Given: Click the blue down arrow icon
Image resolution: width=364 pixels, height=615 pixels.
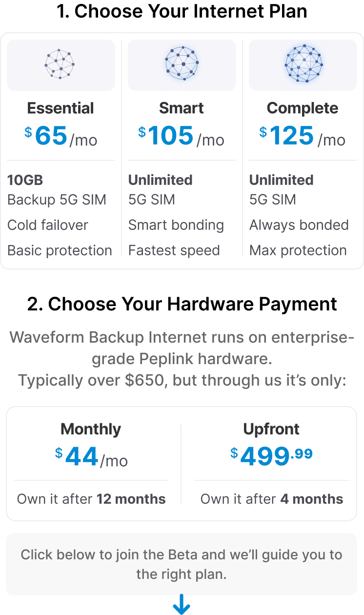Looking at the screenshot, I should tap(182, 604).
